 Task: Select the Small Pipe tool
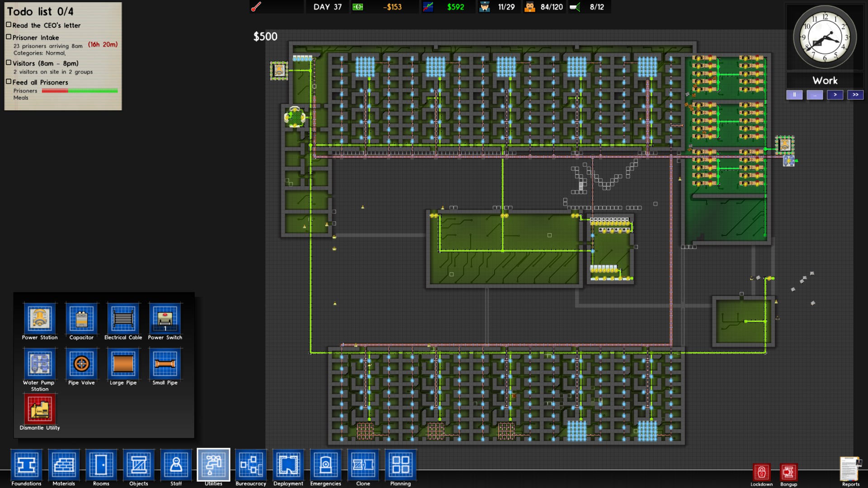click(x=165, y=364)
